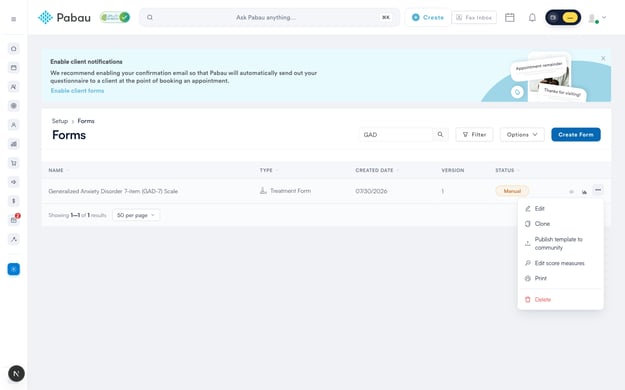Click the Treatment Form type cell
This screenshot has height=390, width=625.
(x=285, y=191)
